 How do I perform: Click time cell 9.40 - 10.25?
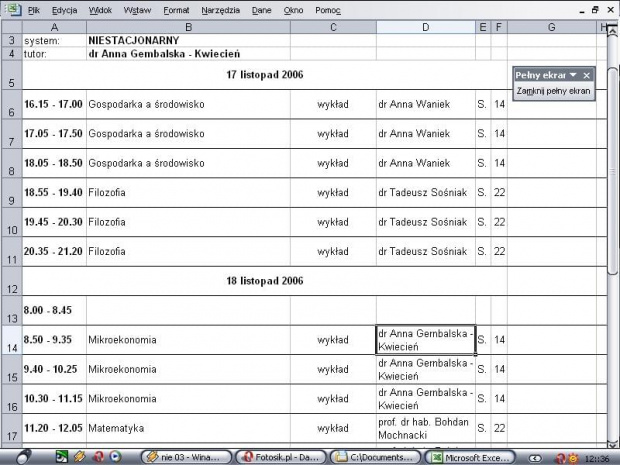pyautogui.click(x=54, y=369)
